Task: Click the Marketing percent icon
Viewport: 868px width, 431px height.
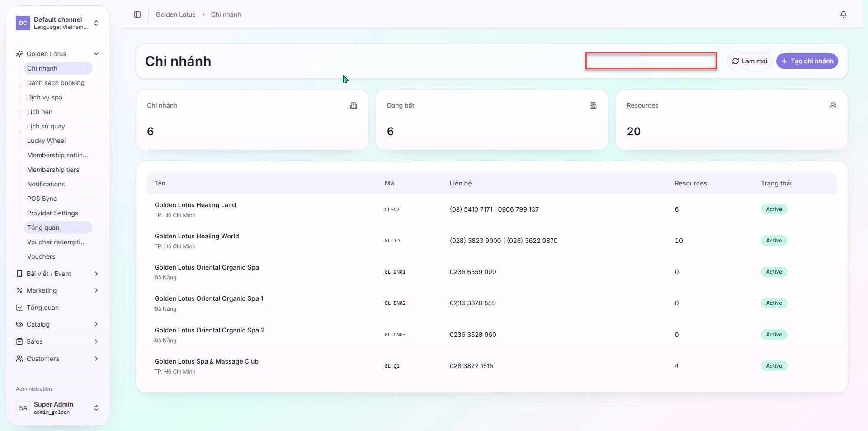Action: (19, 290)
